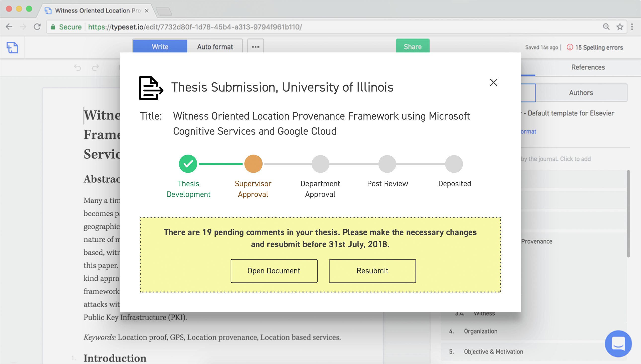The image size is (641, 364).
Task: Switch to Auto format tab
Action: 215,47
